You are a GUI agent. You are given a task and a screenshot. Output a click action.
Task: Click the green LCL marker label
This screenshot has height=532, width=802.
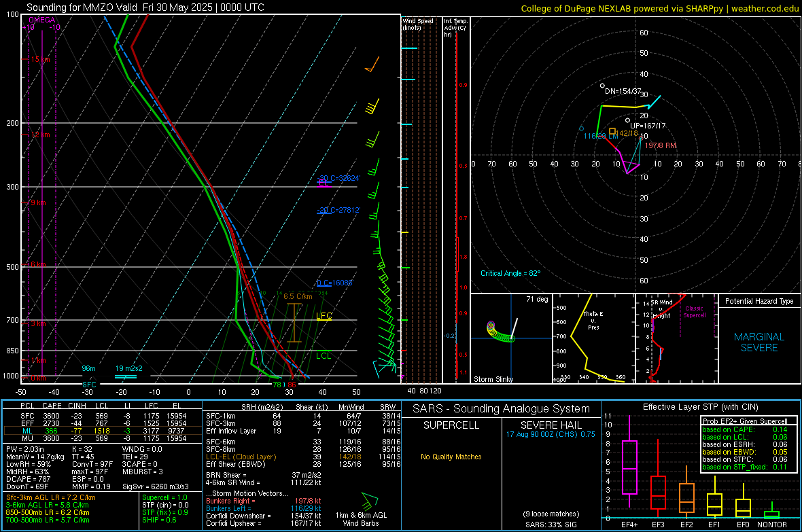[324, 356]
